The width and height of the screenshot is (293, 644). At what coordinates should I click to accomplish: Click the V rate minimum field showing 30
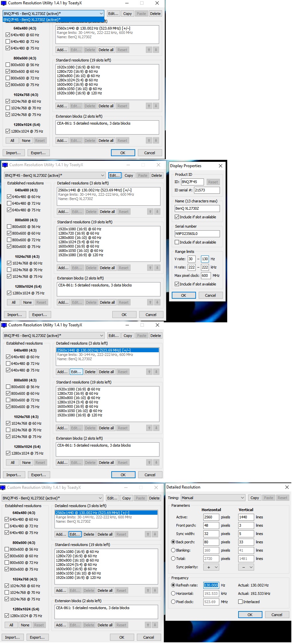tap(191, 259)
